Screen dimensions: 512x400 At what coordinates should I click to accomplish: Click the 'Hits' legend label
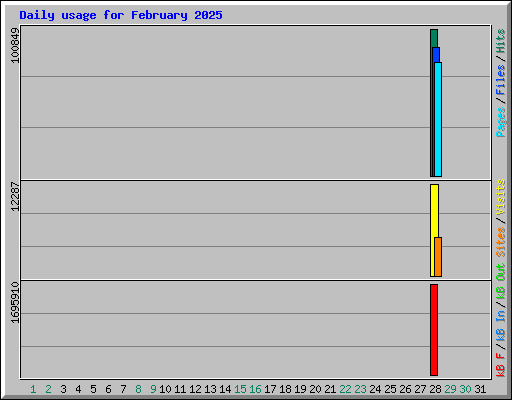(500, 41)
